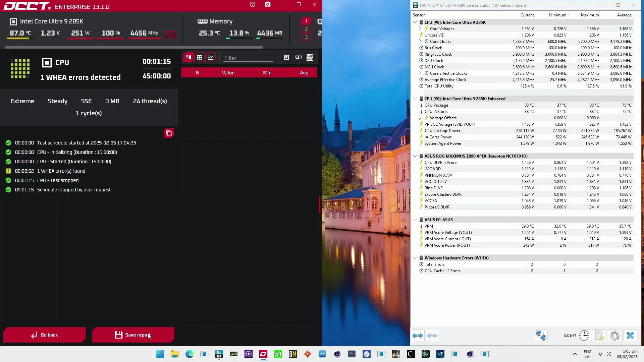Filter sensors by CPU category icon
The image size is (644, 362).
pyautogui.click(x=286, y=57)
